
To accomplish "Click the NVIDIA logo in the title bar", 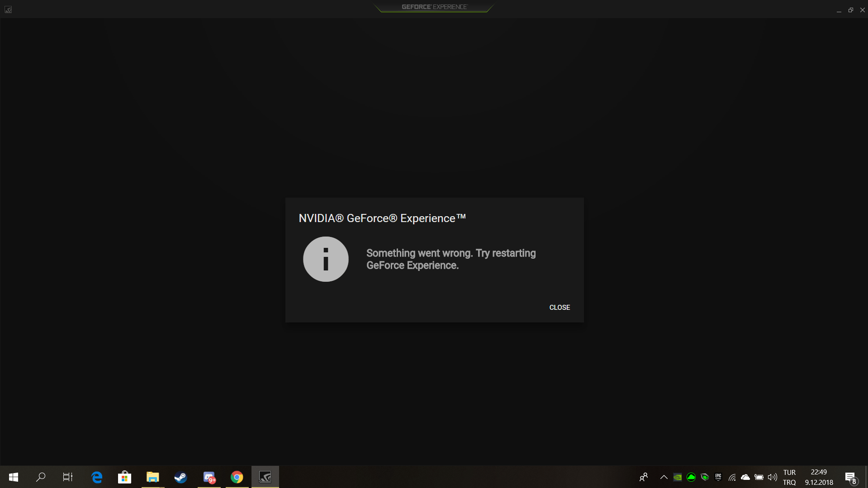I will 8,9.
